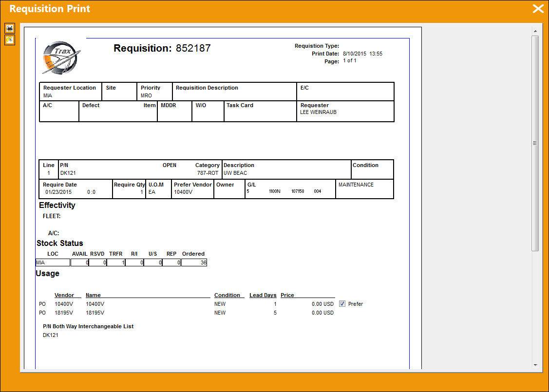This screenshot has height=392, width=549.
Task: Click the Vendor column header
Action: point(64,295)
